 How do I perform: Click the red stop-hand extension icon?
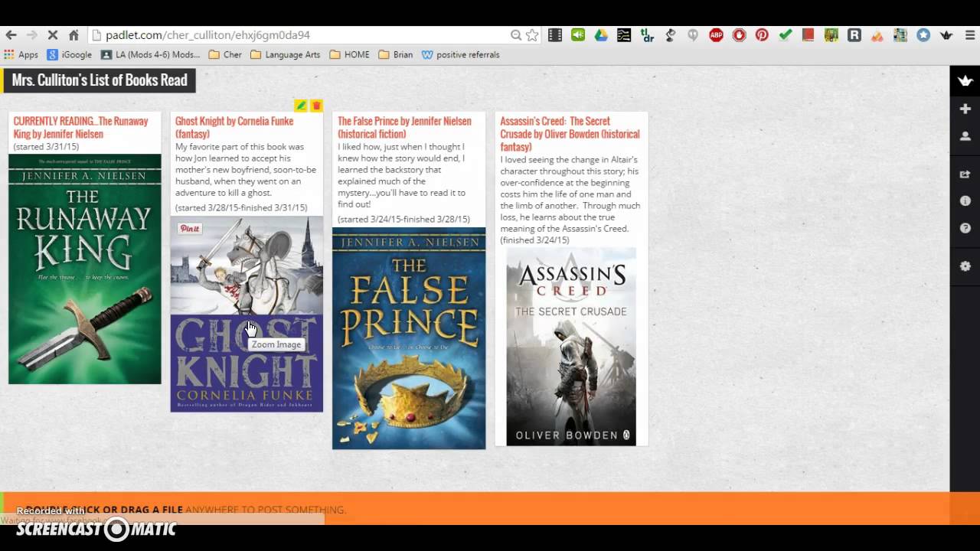739,35
